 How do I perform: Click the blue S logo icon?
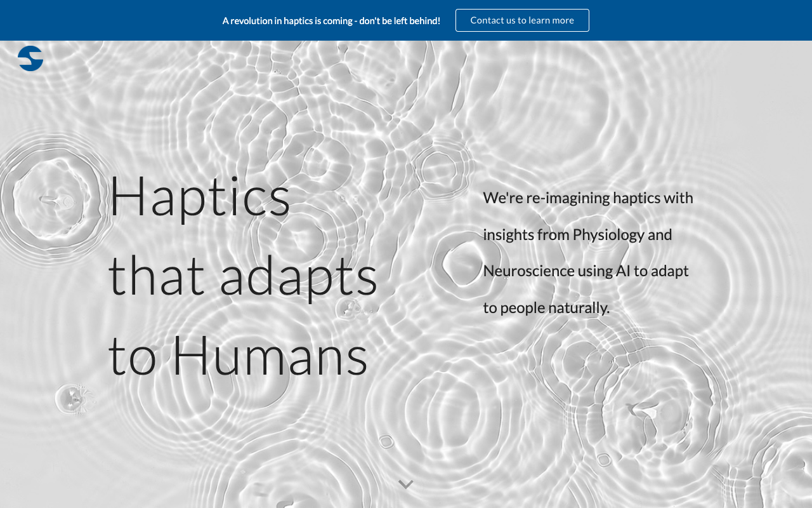click(x=30, y=58)
